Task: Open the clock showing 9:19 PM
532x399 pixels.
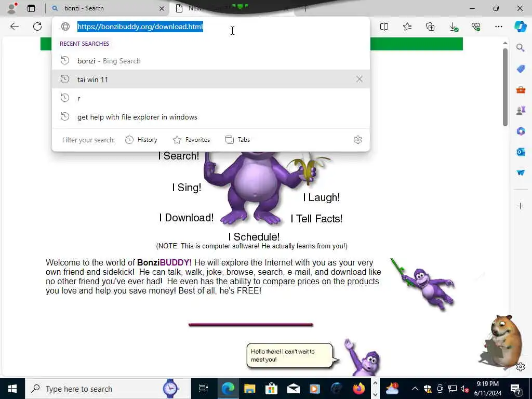Action: pos(487,389)
